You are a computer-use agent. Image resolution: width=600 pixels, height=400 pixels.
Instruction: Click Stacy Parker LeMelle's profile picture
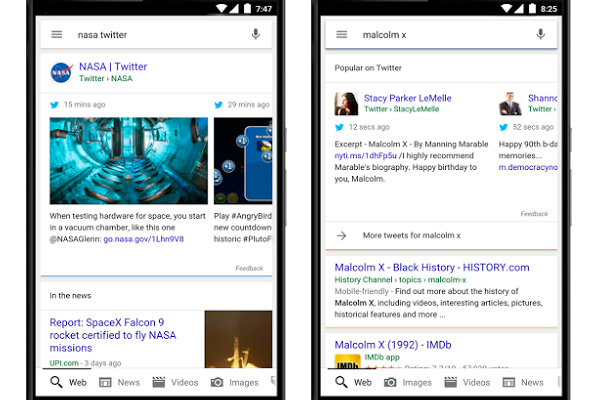[x=347, y=104]
